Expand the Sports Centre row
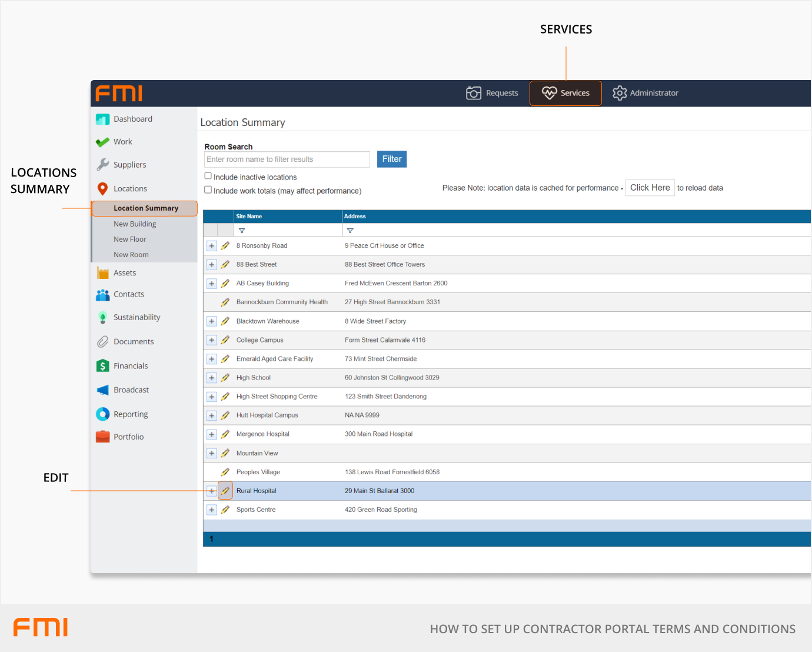The width and height of the screenshot is (812, 652). [212, 510]
